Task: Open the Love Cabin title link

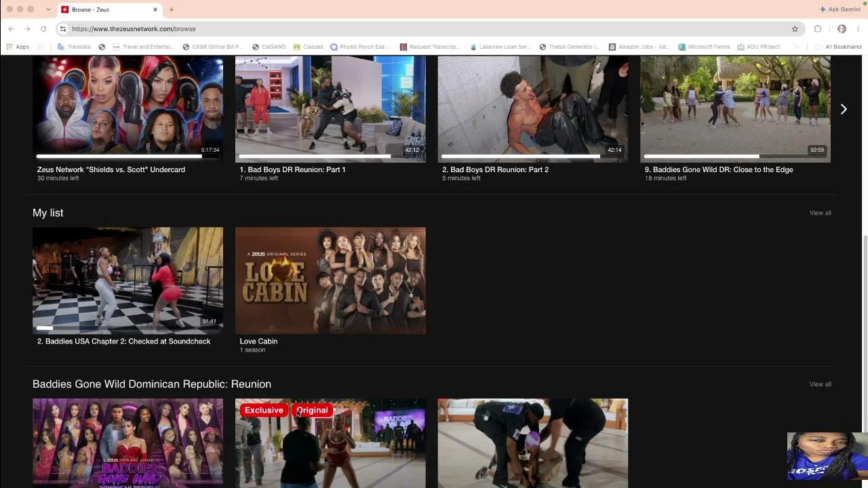Action: pos(258,341)
